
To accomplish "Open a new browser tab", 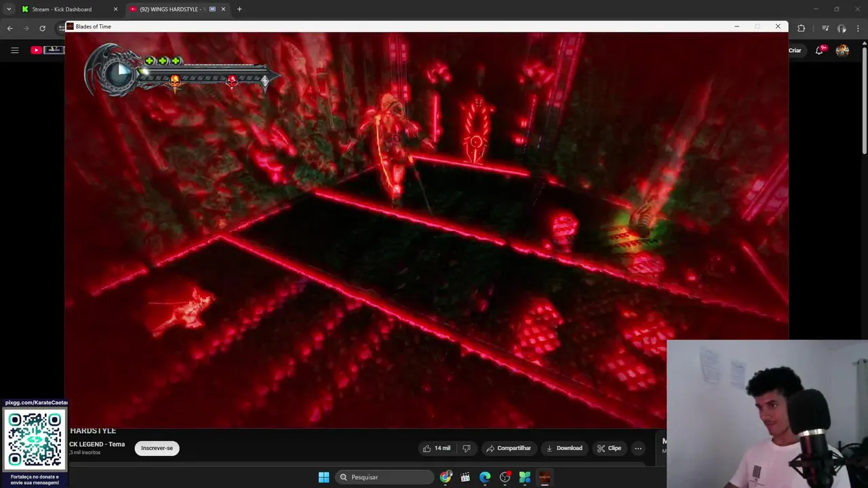I will click(x=239, y=9).
